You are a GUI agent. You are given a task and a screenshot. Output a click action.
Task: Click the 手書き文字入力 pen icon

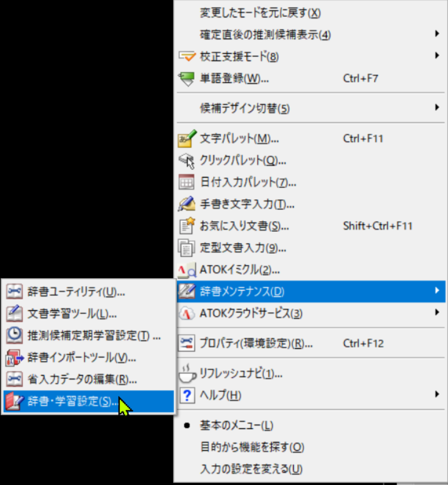pos(187,204)
